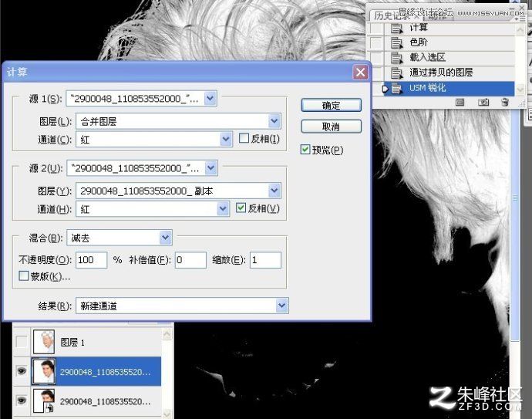
Task: Select the 载入选区 history state
Action: [450, 57]
